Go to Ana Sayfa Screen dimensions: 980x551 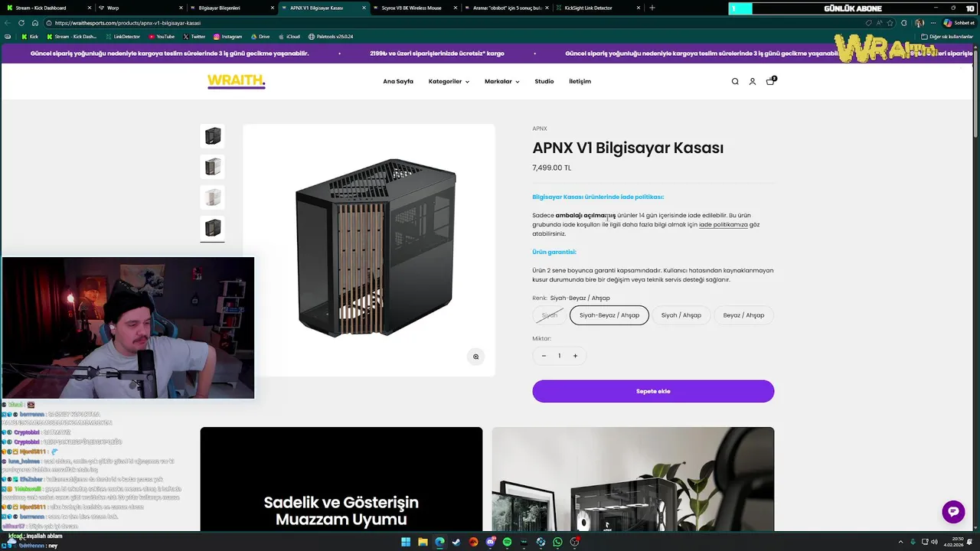(398, 81)
